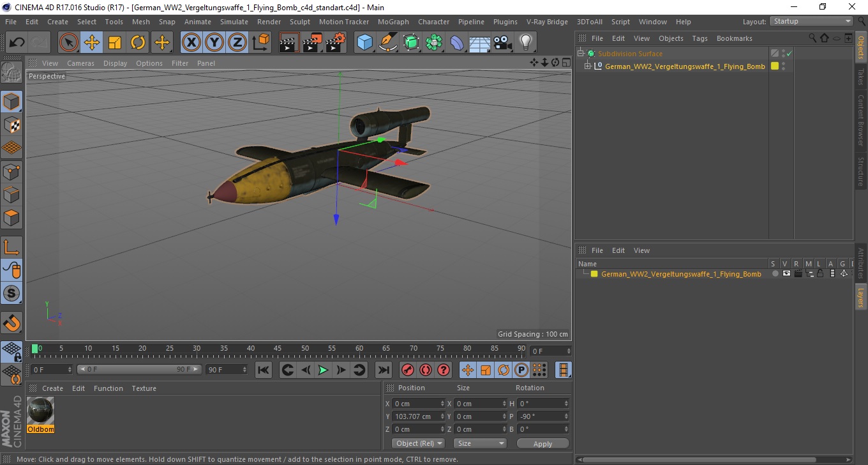This screenshot has width=868, height=465.
Task: Toggle Y axis lock
Action: pyautogui.click(x=214, y=43)
